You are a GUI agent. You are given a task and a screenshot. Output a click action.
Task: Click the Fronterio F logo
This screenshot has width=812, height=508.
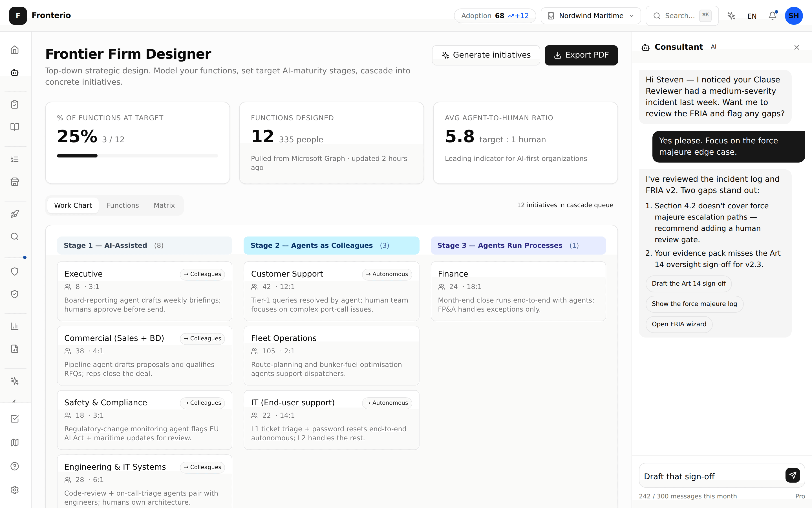(x=18, y=16)
